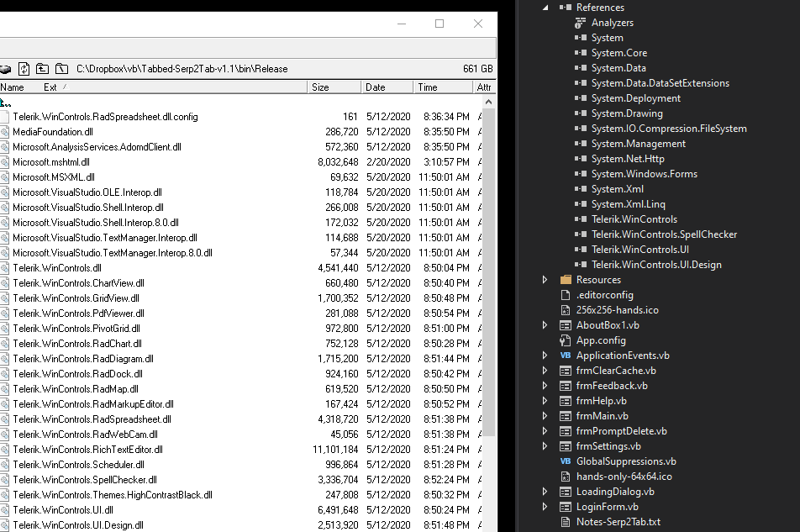Click the dll file icon beside MediaFoundation.dll
Viewport: 800px width, 532px height.
[4, 132]
